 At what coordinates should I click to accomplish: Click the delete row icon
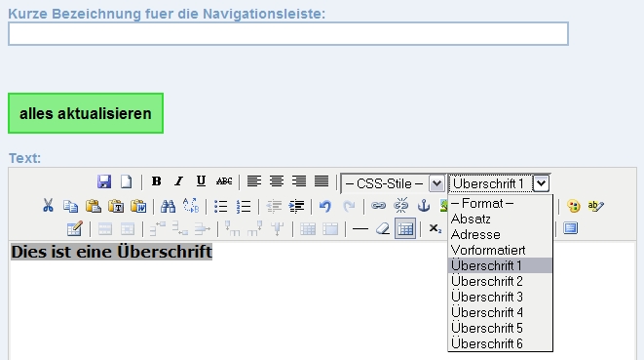[202, 228]
